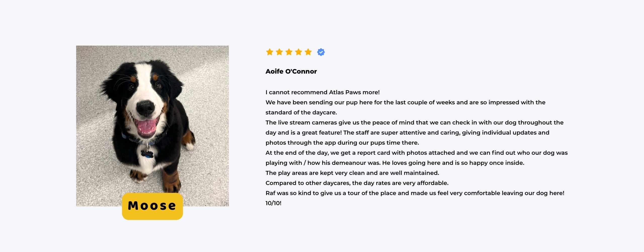Click the line starting 'photos through the app'
The width and height of the screenshot is (644, 252).
point(342,143)
